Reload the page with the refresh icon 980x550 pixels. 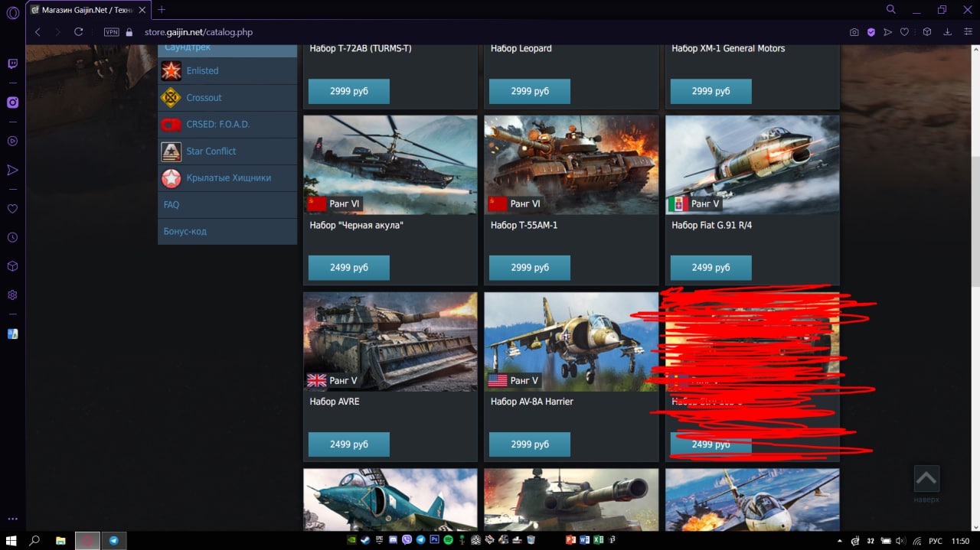(x=78, y=32)
